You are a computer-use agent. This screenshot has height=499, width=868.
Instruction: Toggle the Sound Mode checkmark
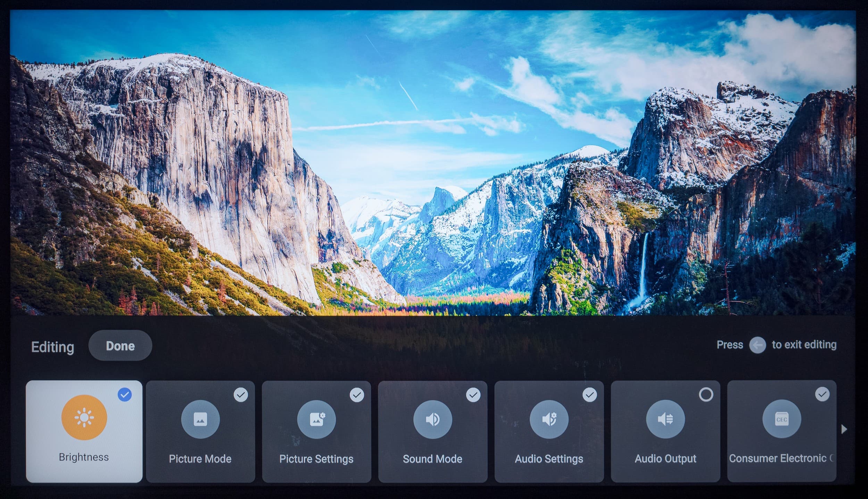pyautogui.click(x=473, y=395)
